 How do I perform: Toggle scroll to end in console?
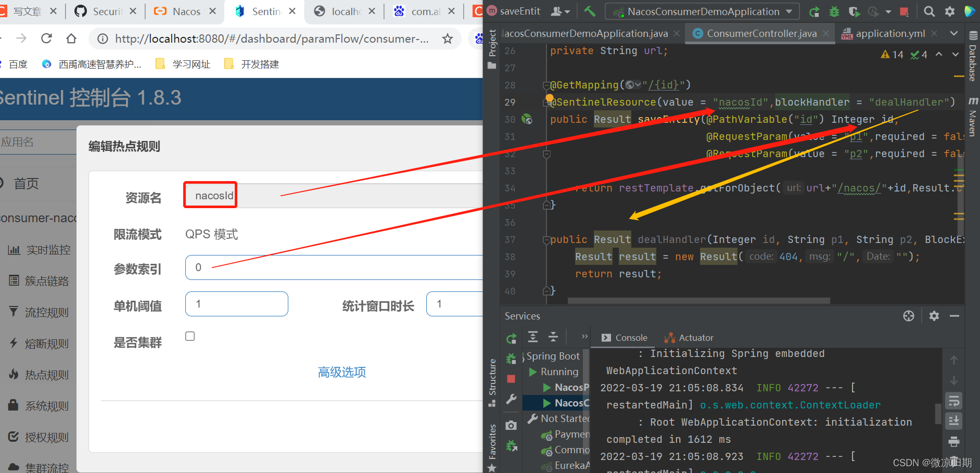pos(954,420)
